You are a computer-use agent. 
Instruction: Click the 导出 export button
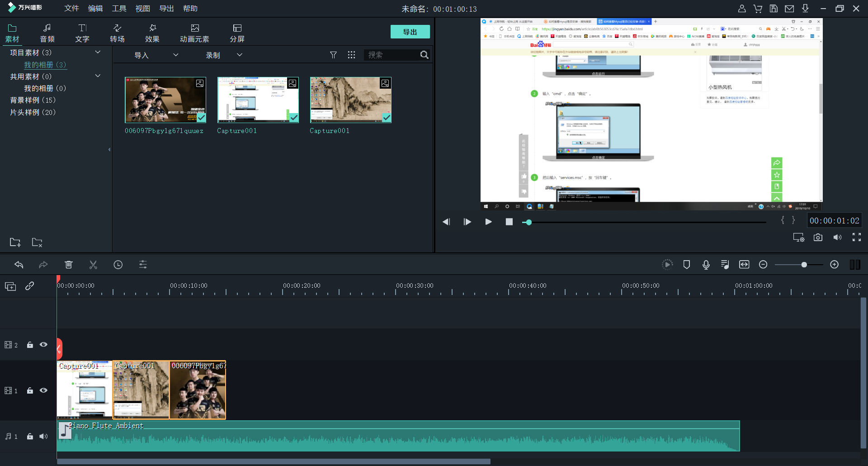[x=410, y=32]
